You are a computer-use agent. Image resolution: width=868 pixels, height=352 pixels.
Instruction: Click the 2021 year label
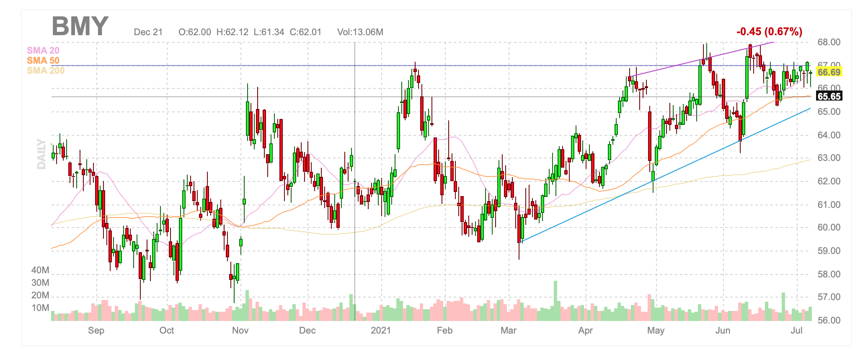click(x=381, y=331)
